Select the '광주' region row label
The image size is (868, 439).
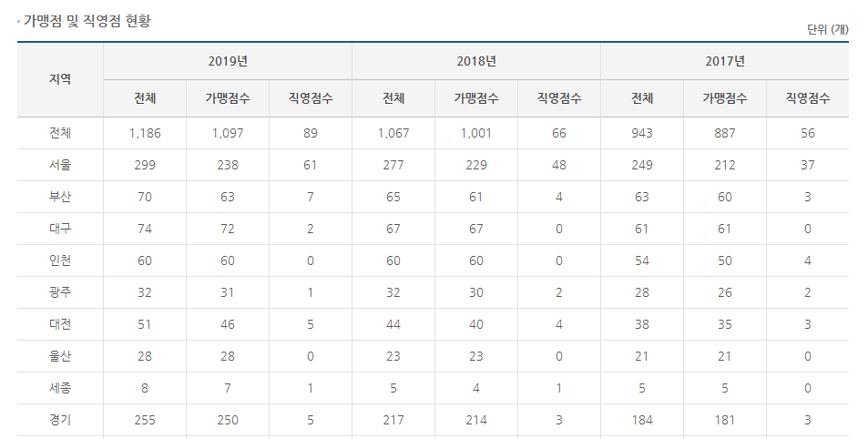pos(60,292)
